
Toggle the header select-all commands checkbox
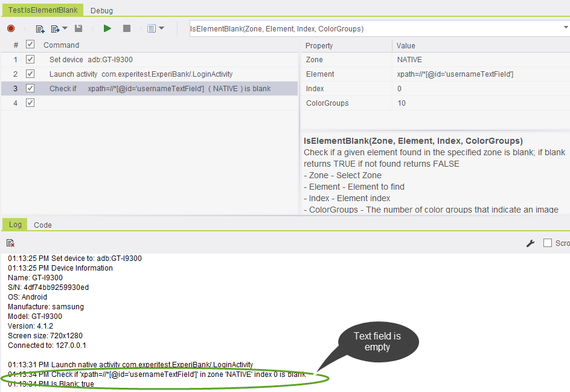pyautogui.click(x=30, y=45)
